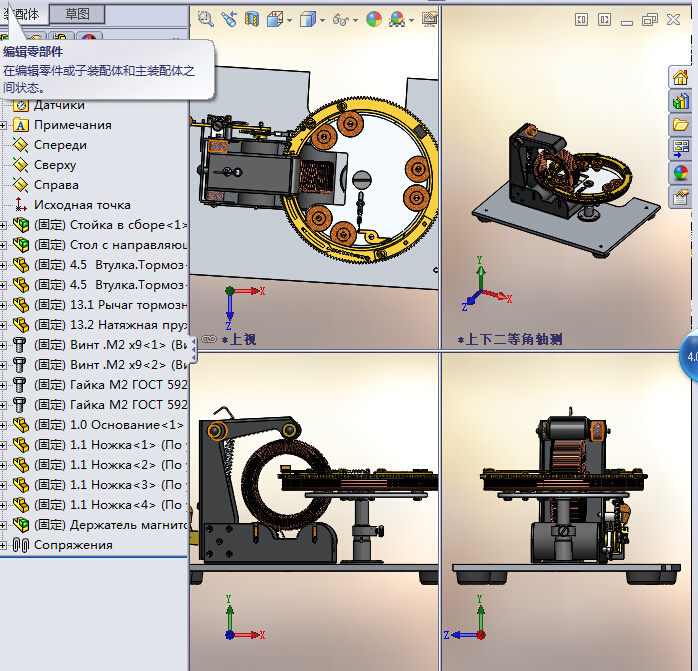Screen dimensions: 698x671
Task: Expand the 1.1 Ножка<1> node
Action: (x=3, y=445)
